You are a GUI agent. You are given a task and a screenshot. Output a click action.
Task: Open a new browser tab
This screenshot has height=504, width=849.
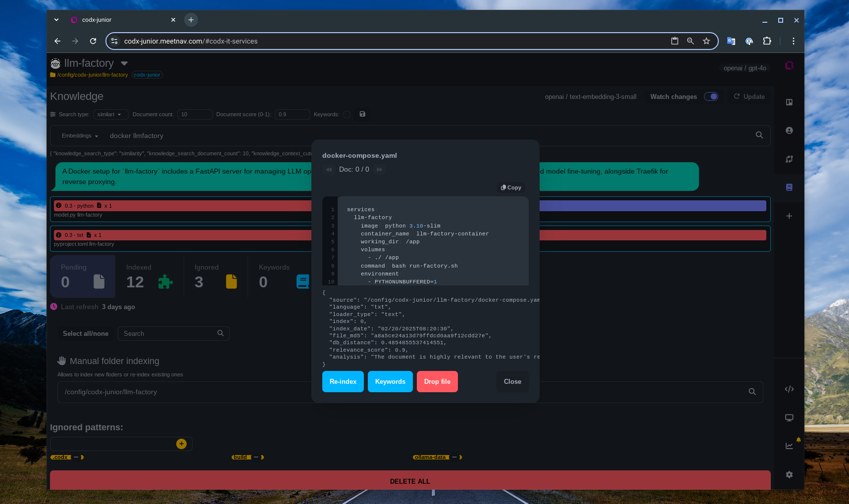pyautogui.click(x=191, y=20)
